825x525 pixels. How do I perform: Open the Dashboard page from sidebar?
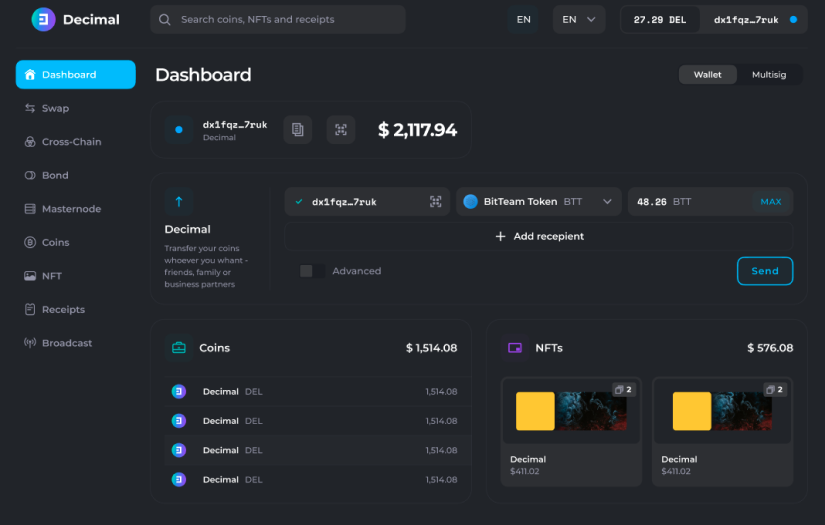[x=76, y=75]
